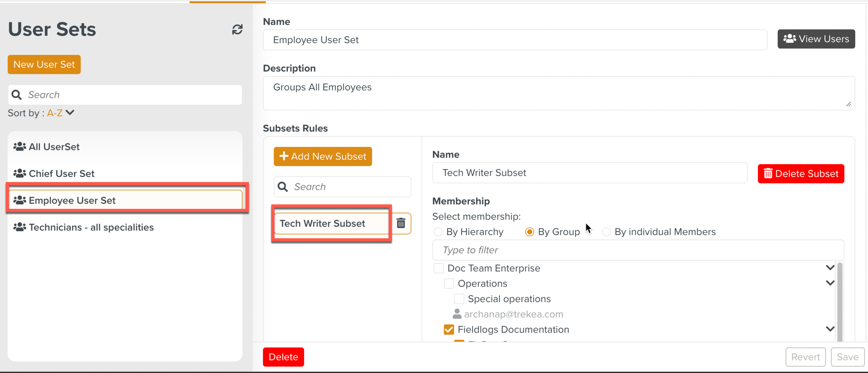Viewport: 868px width, 373px height.
Task: Collapse the Doc Team Enterprise group chevron
Action: [830, 268]
